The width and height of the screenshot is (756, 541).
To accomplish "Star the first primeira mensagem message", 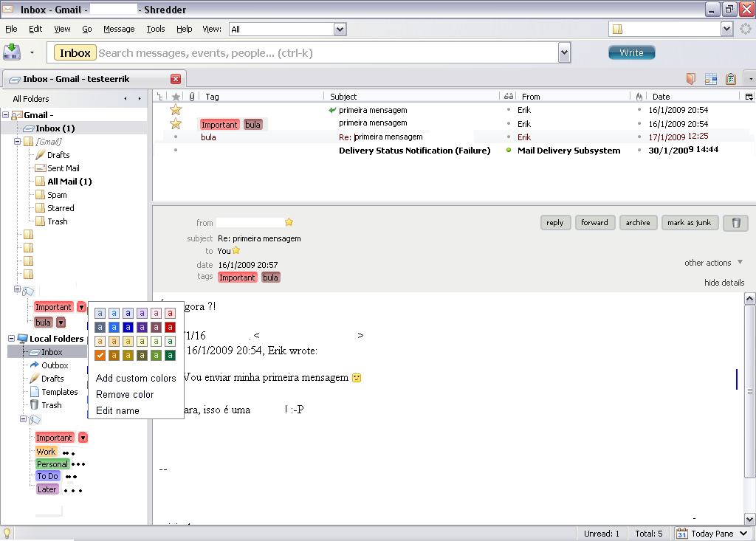I will click(176, 110).
